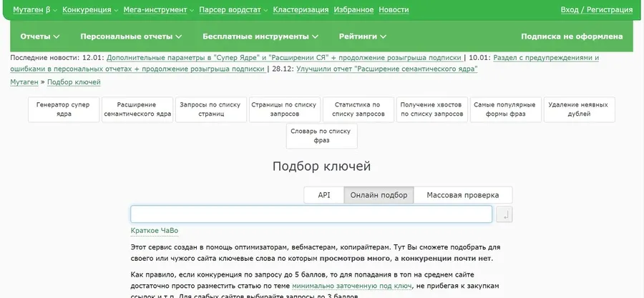Open Расширение семантического ядра tool
Screen dimensions: 644x298
coord(137,109)
